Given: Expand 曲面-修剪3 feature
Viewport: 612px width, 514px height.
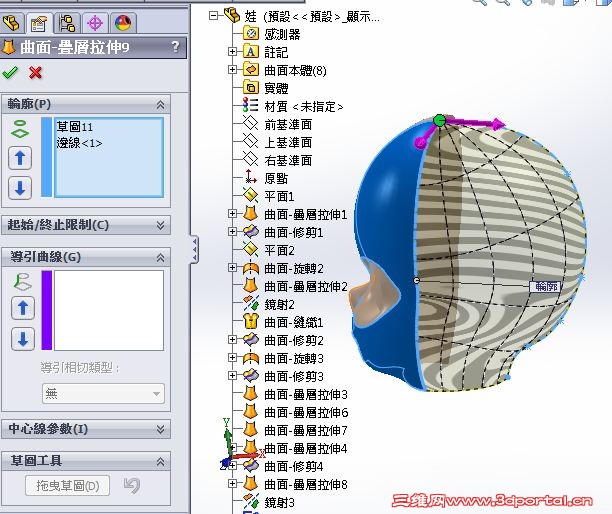Looking at the screenshot, I should 232,375.
